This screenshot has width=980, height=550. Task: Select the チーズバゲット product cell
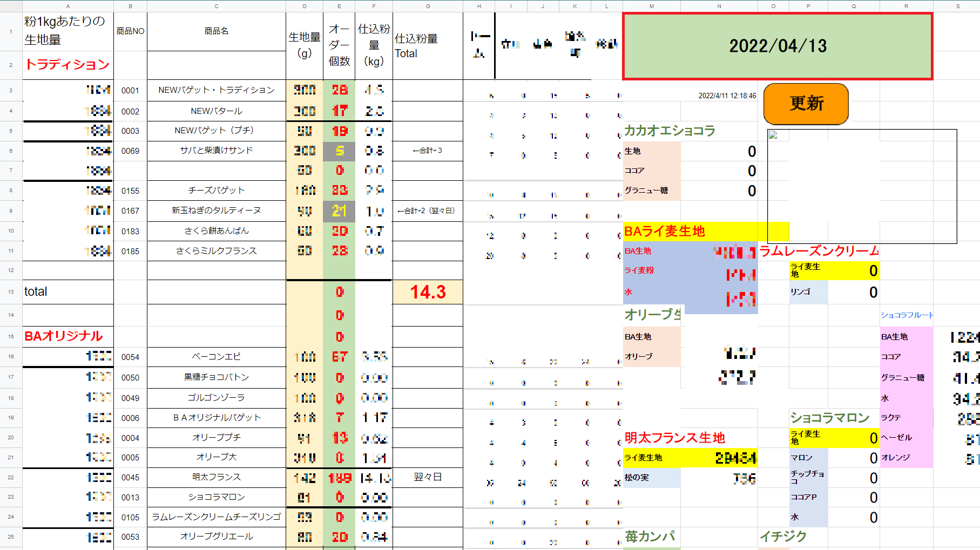(216, 191)
